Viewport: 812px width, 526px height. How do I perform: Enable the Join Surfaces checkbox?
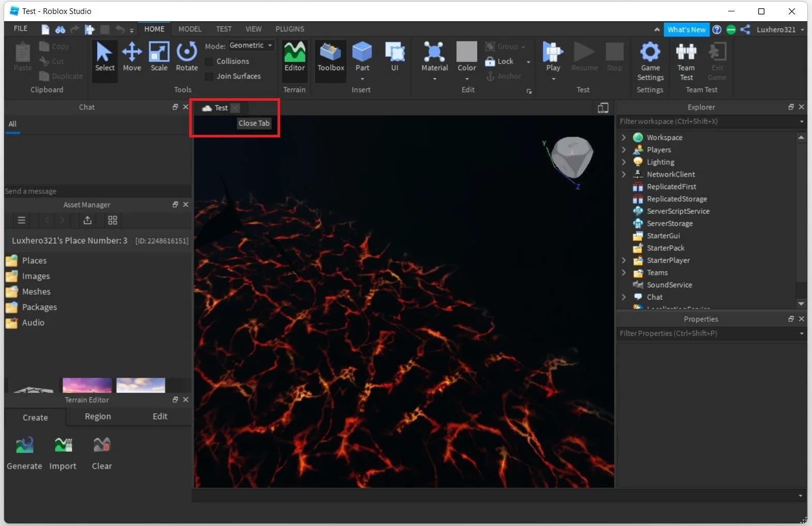(209, 76)
